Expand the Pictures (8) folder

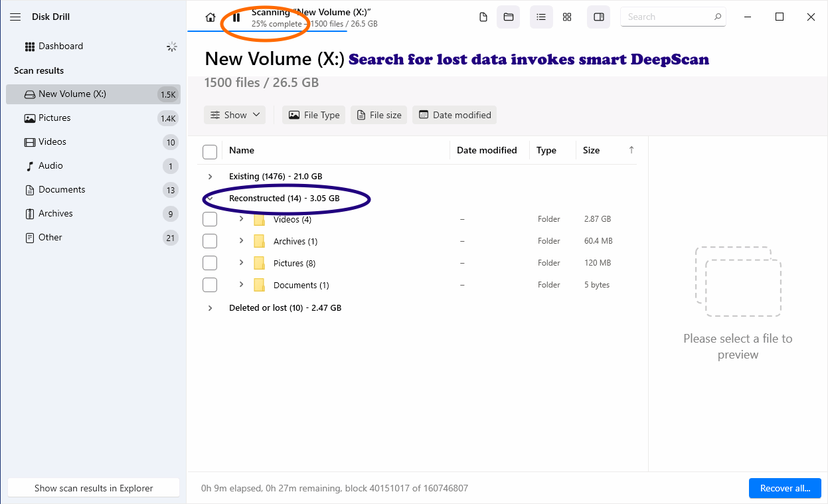(x=241, y=262)
